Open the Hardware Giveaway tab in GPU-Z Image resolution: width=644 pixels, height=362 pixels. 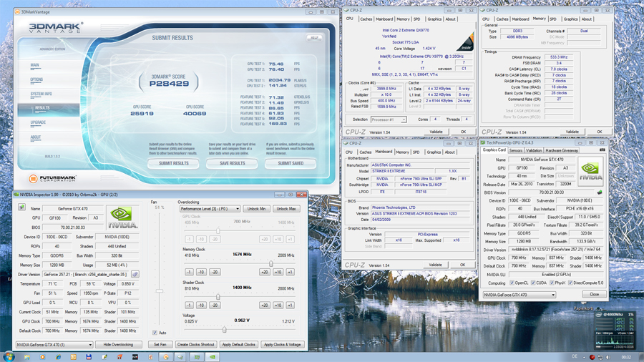pos(562,151)
